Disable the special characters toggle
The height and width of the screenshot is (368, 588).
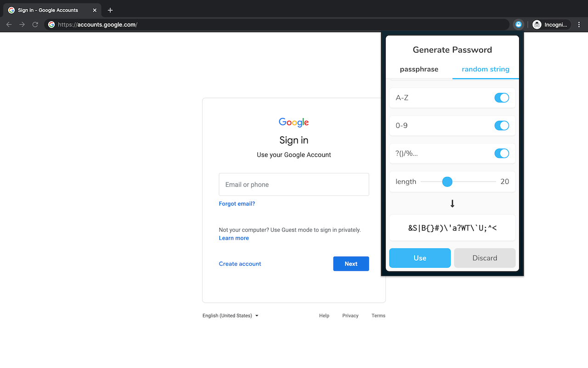[502, 153]
